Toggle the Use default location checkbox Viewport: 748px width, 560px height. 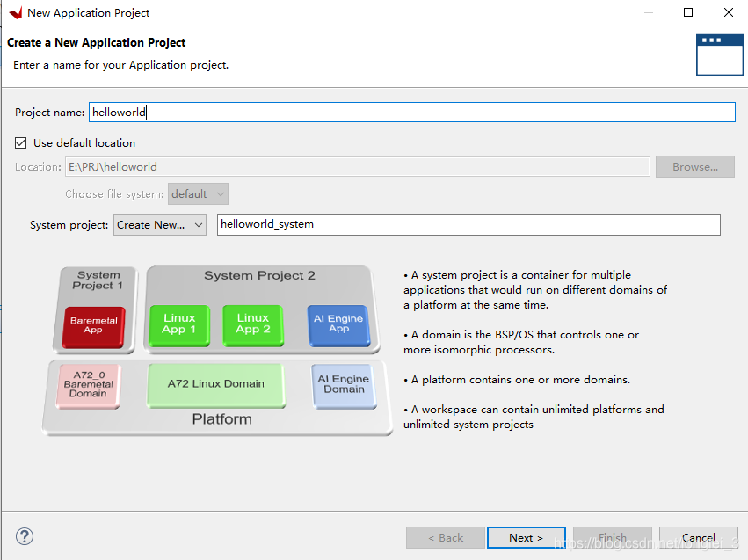[20, 143]
